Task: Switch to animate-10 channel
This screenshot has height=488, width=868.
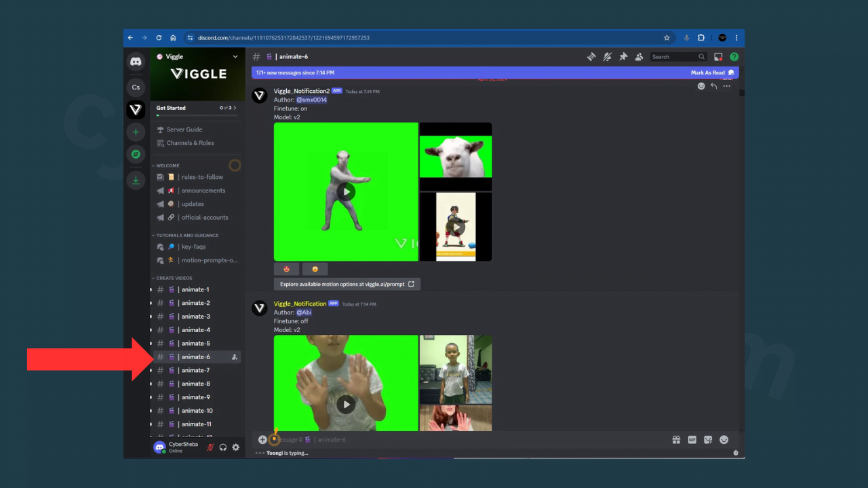Action: click(197, 411)
